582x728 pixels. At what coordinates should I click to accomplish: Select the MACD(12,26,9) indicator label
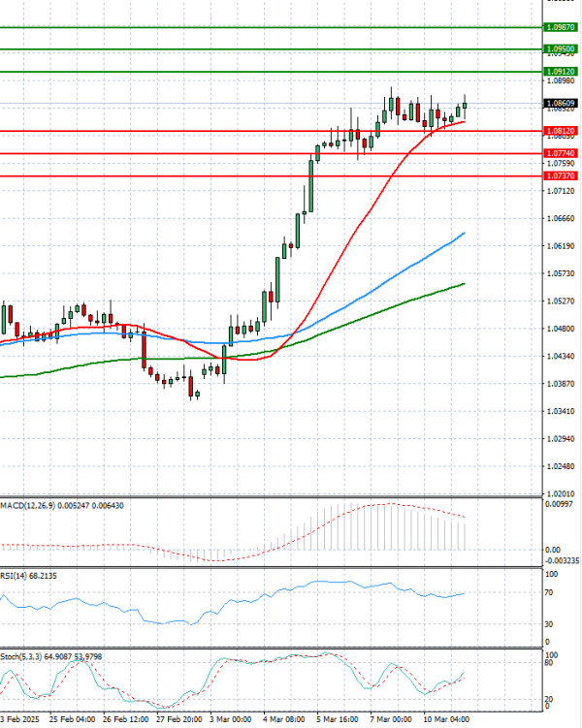(62, 506)
